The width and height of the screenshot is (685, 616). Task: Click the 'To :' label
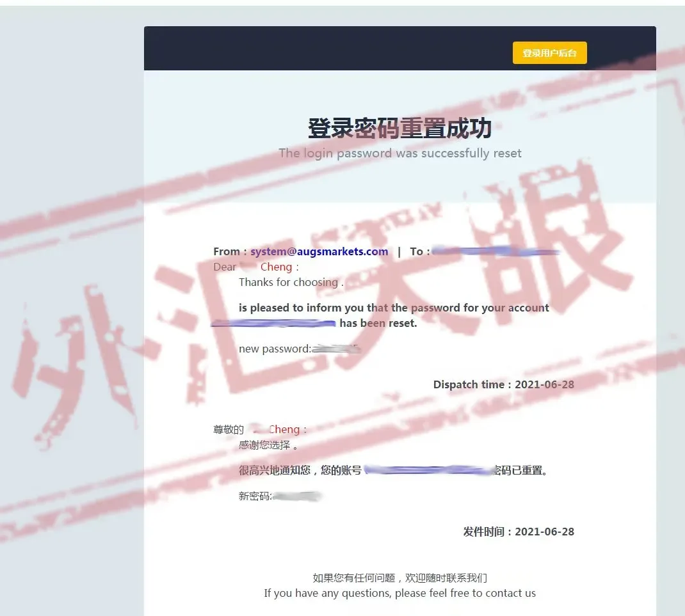419,251
